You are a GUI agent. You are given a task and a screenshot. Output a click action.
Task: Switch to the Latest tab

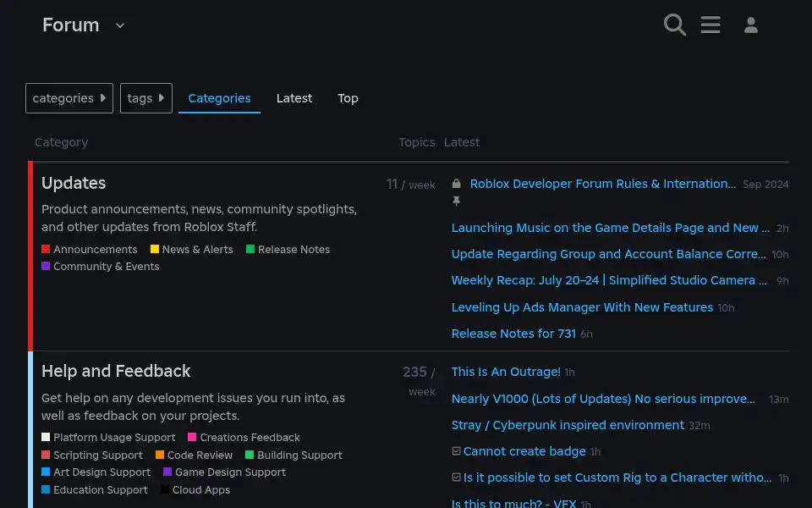294,98
